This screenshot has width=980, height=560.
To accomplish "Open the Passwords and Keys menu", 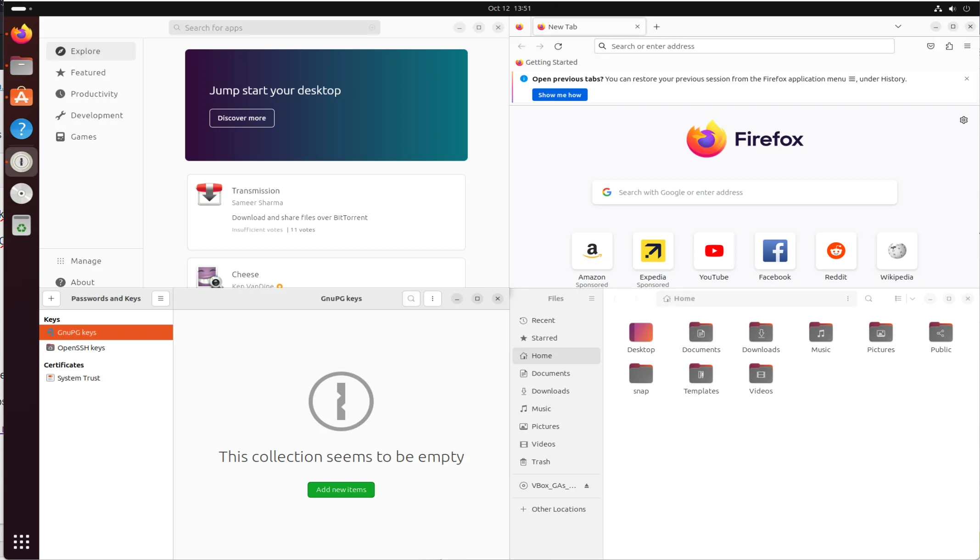I will [x=160, y=298].
